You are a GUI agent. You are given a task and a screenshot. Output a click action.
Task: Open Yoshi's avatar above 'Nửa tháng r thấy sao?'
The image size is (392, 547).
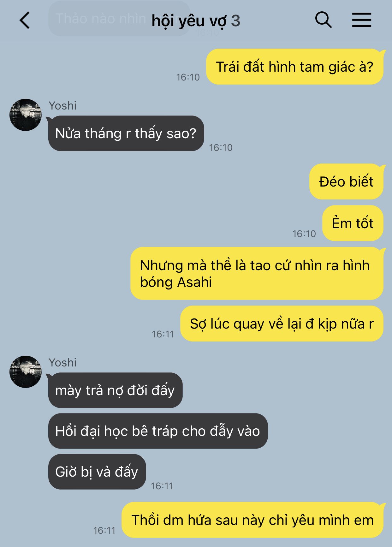pos(26,115)
